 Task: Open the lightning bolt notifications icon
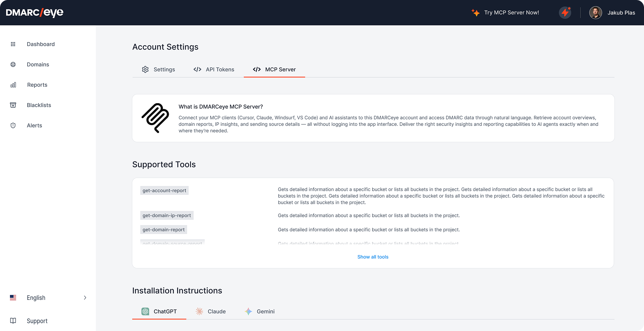click(565, 13)
